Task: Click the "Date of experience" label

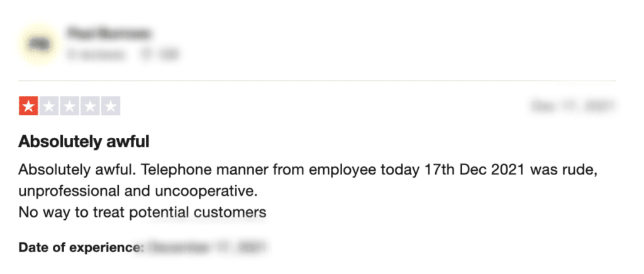Action: tap(80, 247)
